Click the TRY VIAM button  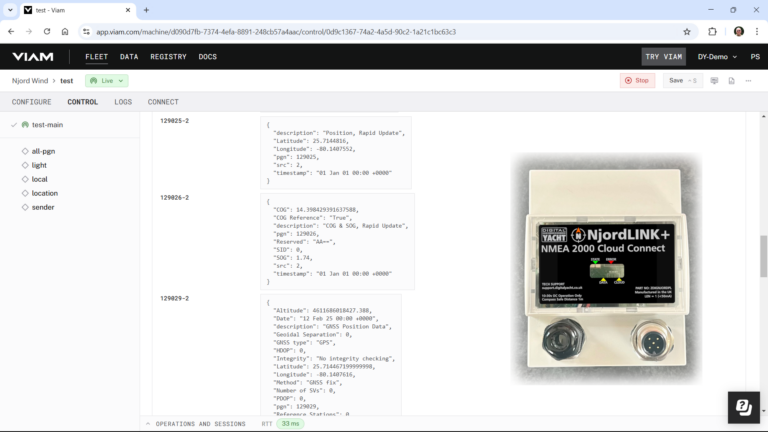pos(664,57)
